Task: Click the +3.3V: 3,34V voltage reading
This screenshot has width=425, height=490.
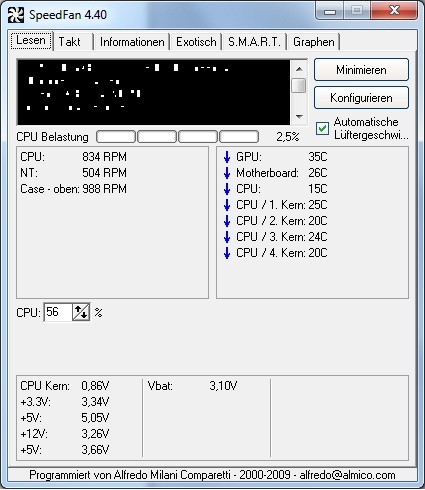Action: (65, 402)
